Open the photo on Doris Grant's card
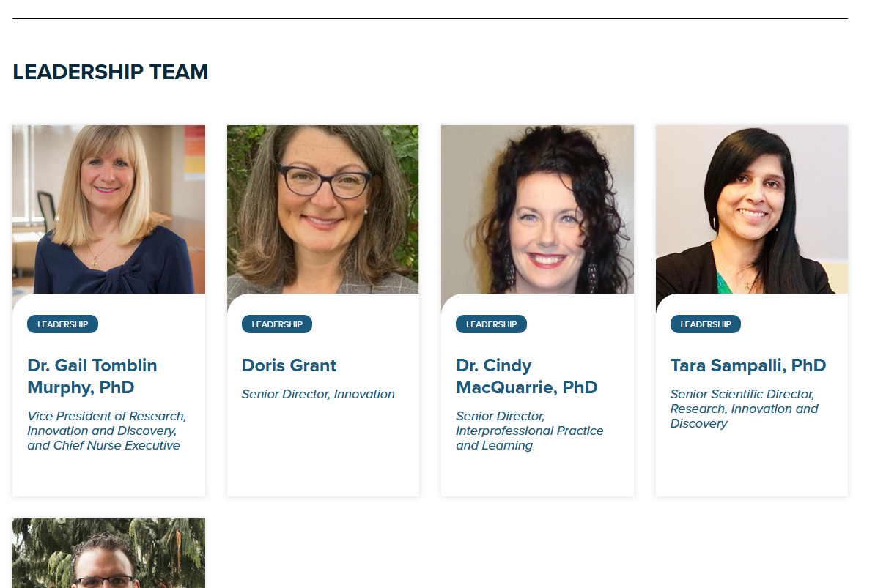The height and width of the screenshot is (588, 875). tap(322, 209)
